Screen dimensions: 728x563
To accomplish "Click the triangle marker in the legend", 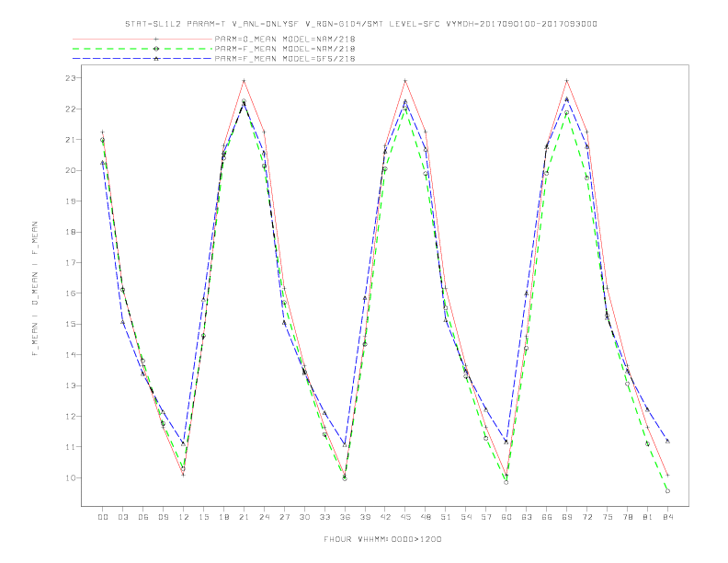I will tap(156, 59).
